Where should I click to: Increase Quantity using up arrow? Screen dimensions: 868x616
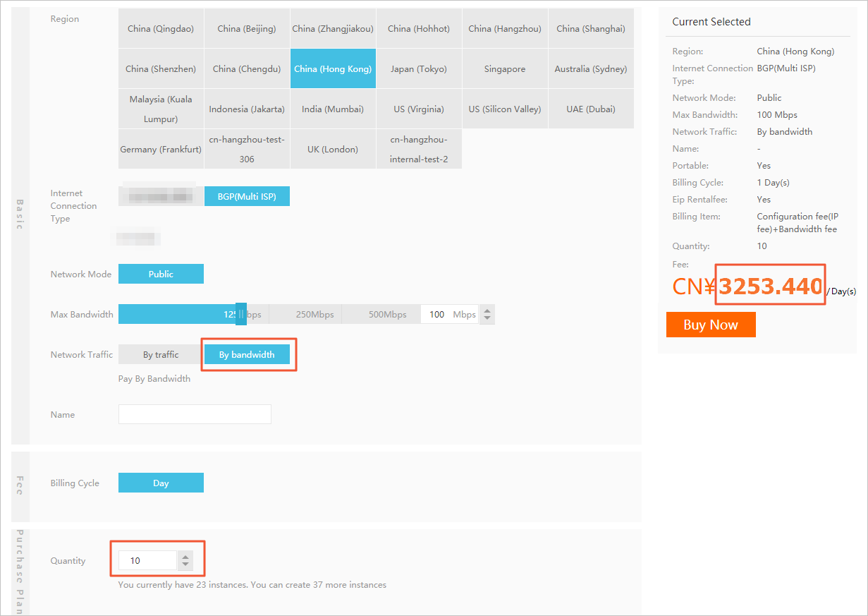pos(185,557)
